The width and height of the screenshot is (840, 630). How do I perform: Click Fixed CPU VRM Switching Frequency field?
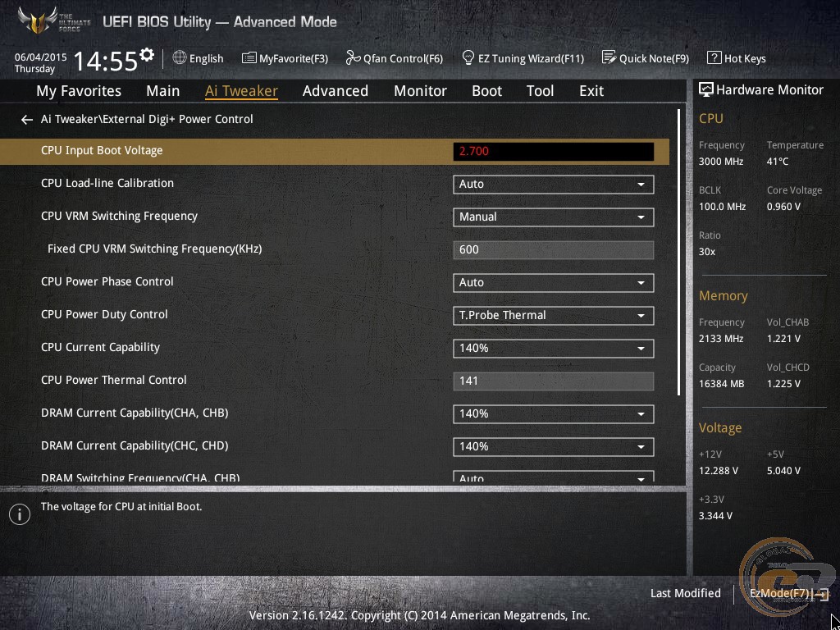point(554,250)
